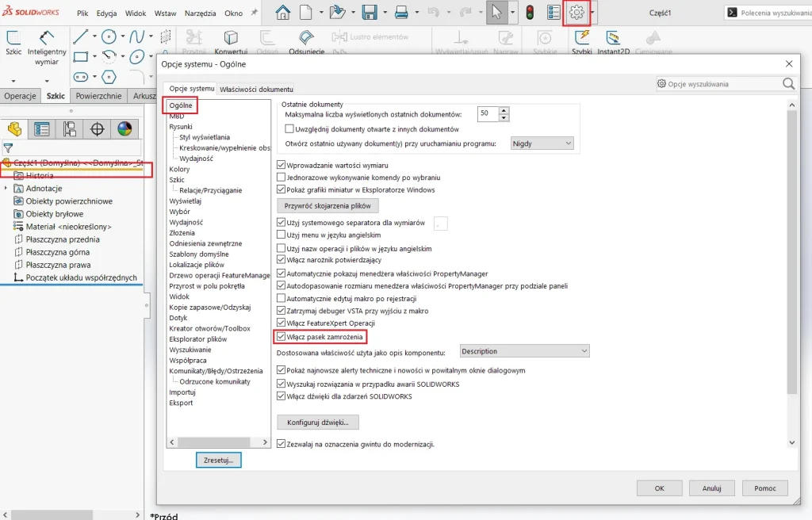Toggle Włącz FeatureXpert Operacji checkbox
Image resolution: width=812 pixels, height=520 pixels.
(x=282, y=323)
